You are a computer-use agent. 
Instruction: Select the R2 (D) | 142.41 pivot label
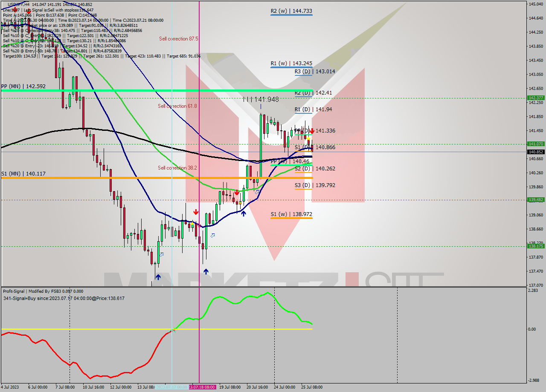point(314,92)
